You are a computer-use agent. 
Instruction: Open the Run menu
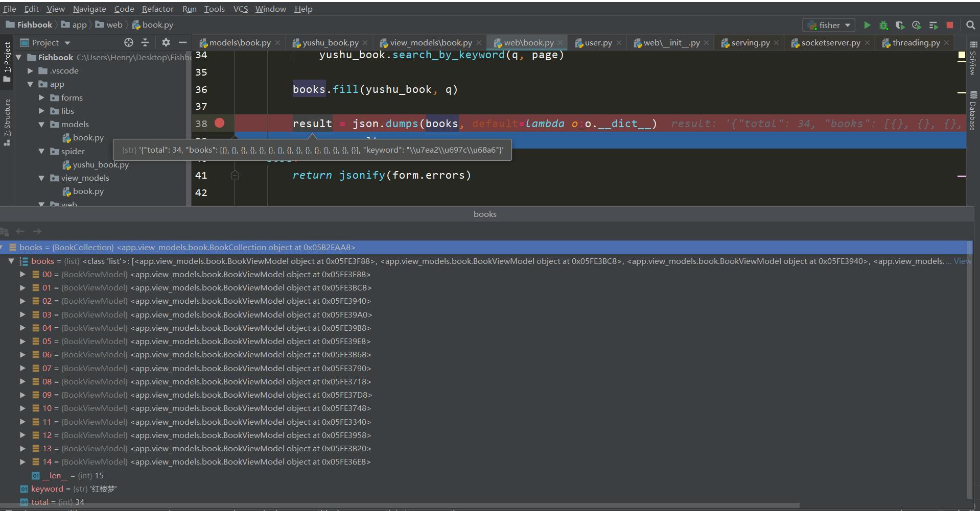(190, 9)
